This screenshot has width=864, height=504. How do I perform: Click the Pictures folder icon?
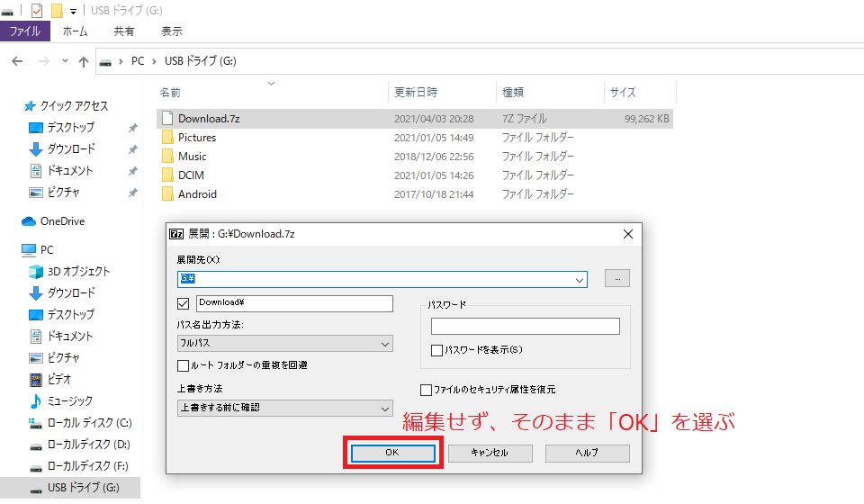click(167, 138)
